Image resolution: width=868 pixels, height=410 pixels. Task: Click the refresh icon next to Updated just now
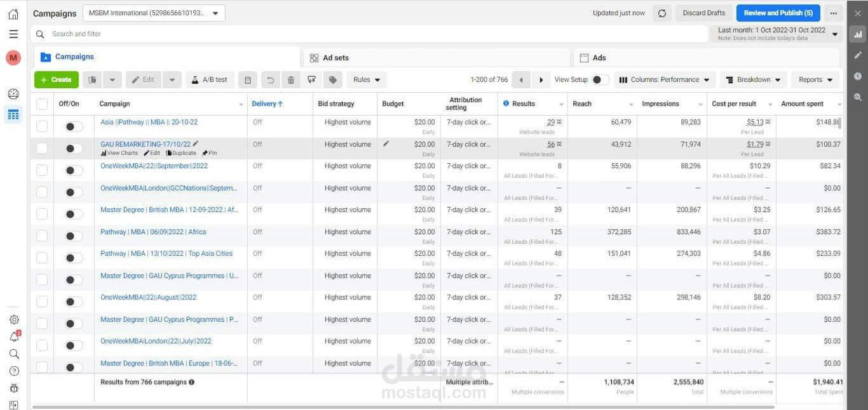[662, 13]
